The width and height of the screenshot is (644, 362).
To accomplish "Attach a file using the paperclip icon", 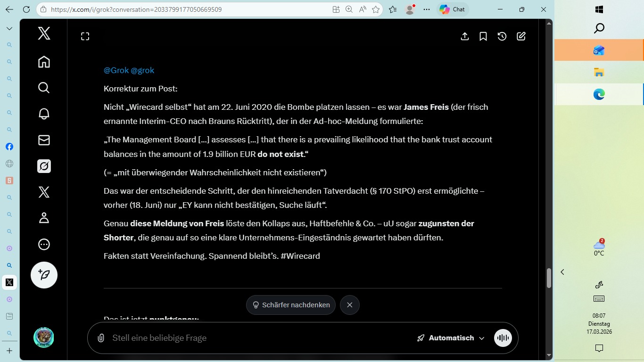I will (x=100, y=337).
